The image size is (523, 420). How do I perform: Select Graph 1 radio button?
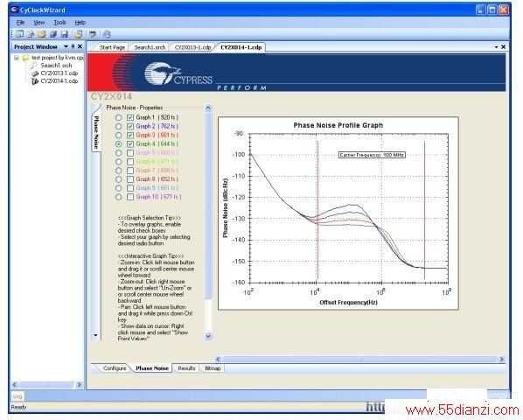[x=118, y=117]
